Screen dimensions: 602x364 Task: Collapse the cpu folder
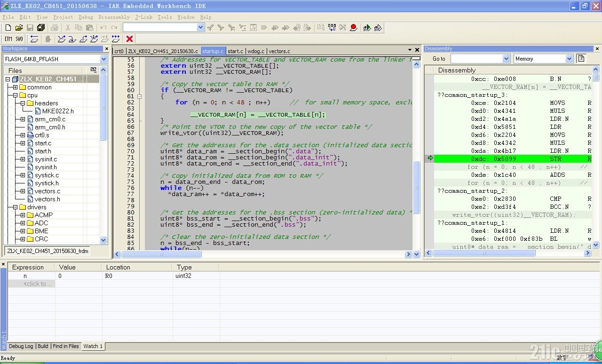(15, 95)
